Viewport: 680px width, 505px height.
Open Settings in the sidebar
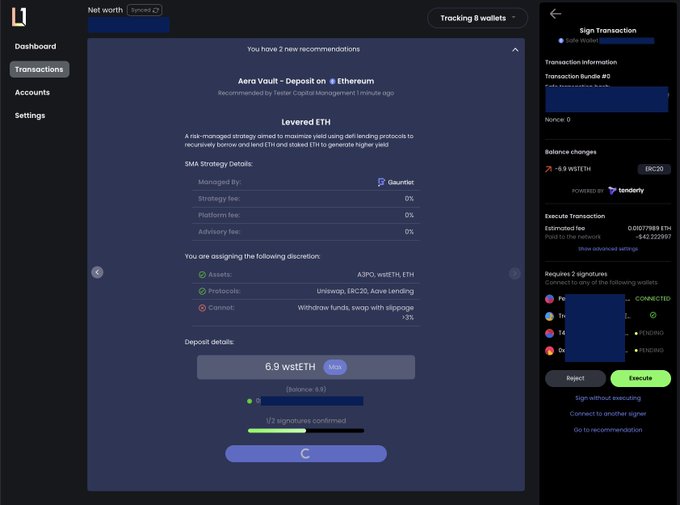(x=30, y=115)
